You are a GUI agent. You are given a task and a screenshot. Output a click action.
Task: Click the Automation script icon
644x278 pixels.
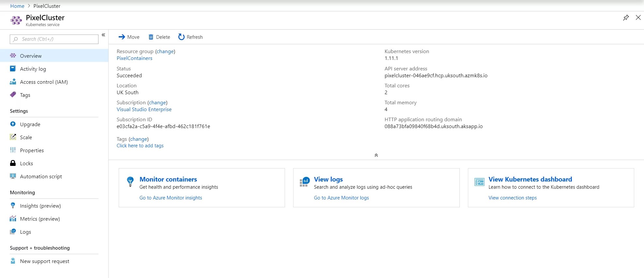[x=13, y=176]
